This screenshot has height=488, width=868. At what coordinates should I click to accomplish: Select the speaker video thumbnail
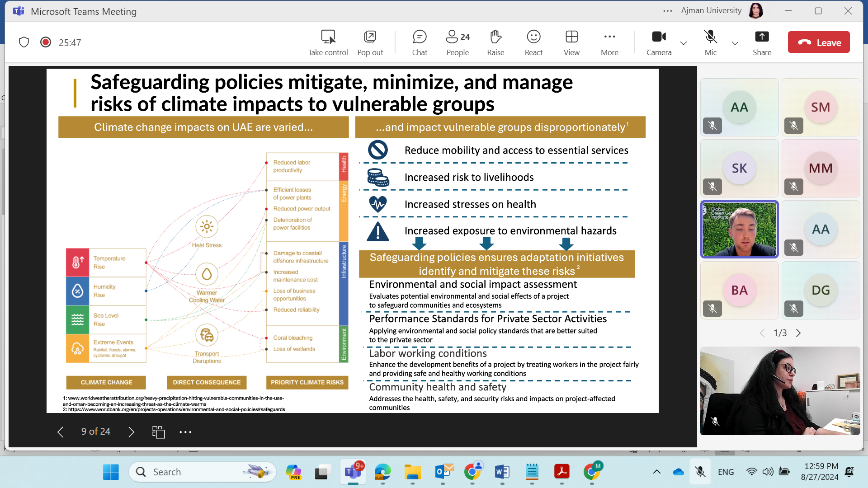[739, 229]
